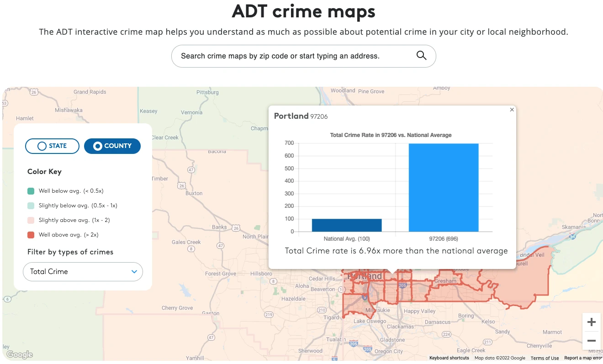Click the pink Slightly above avg. swatch

pos(31,220)
